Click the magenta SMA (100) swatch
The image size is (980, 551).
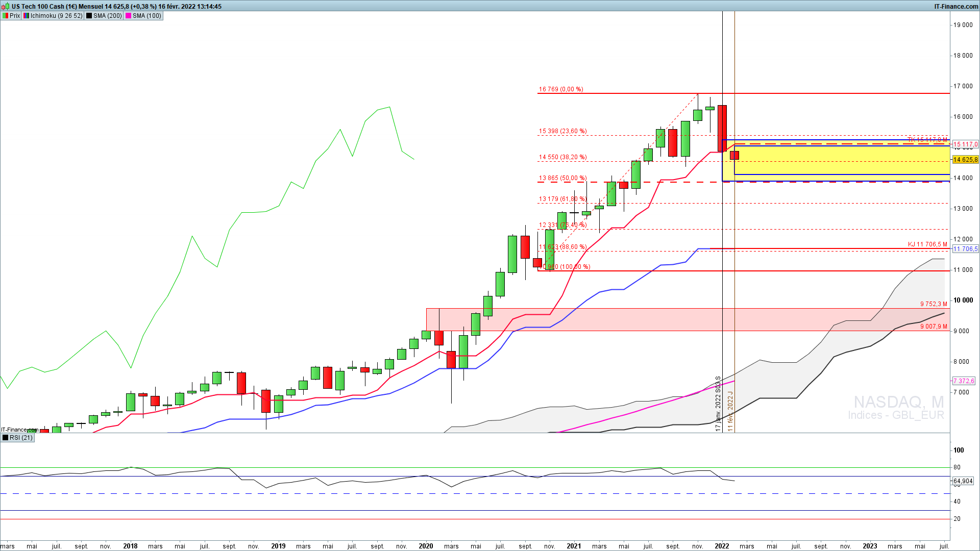pos(129,16)
